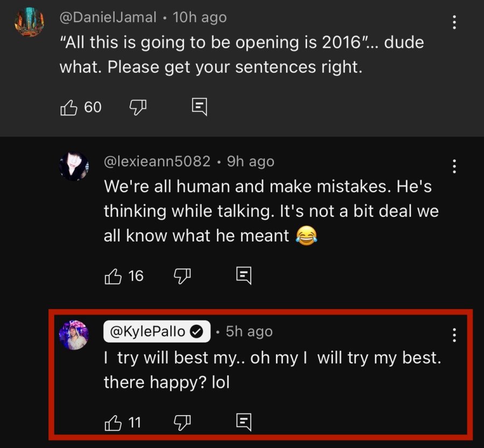Open more options for lexieann5082's reply
This screenshot has width=484, height=448.
click(454, 166)
